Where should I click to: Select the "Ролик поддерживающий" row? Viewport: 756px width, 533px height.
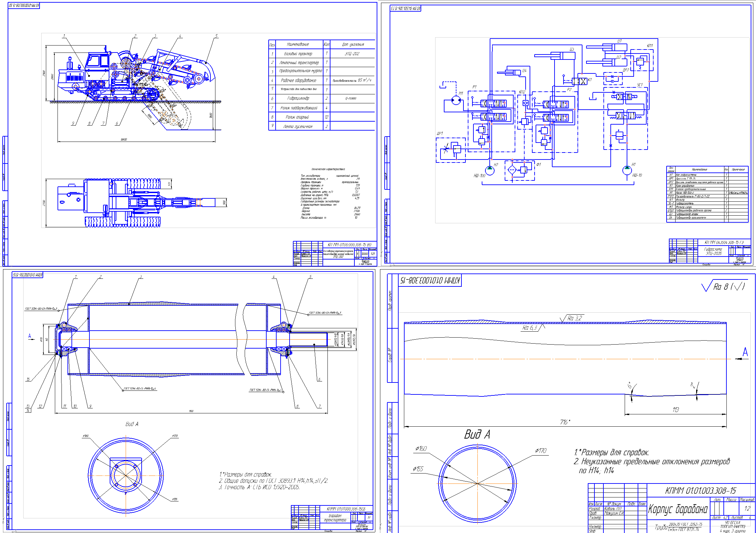(x=322, y=108)
